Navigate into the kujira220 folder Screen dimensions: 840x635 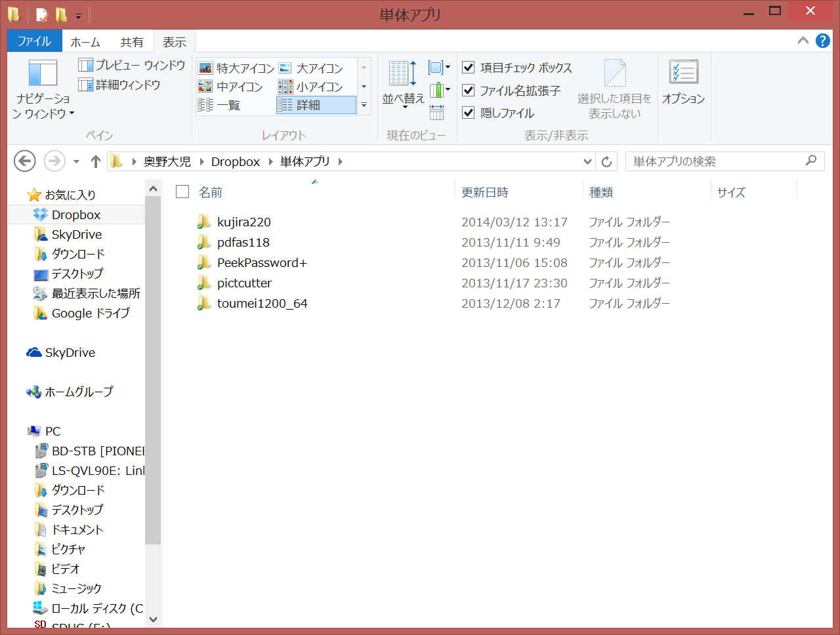click(243, 222)
